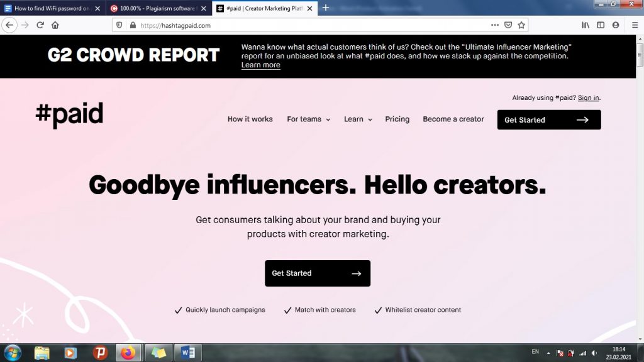Click the EN language indicator
Screen dimensions: 644x362
click(535, 352)
